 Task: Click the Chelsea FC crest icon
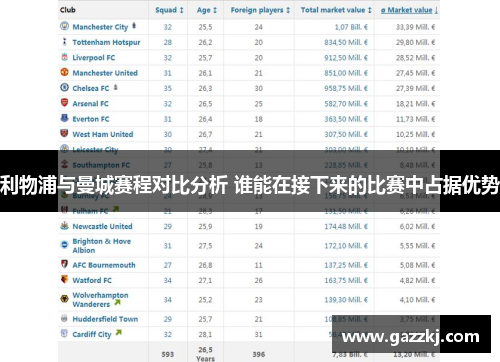tap(64, 87)
